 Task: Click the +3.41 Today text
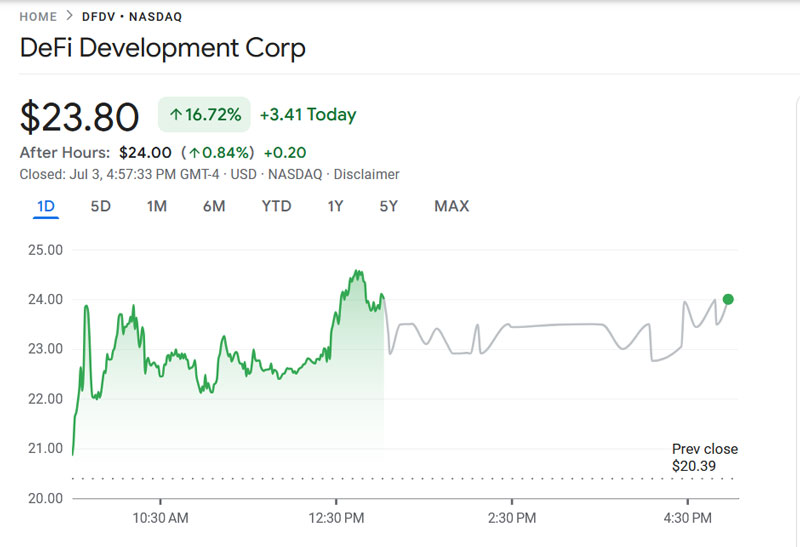tap(308, 114)
